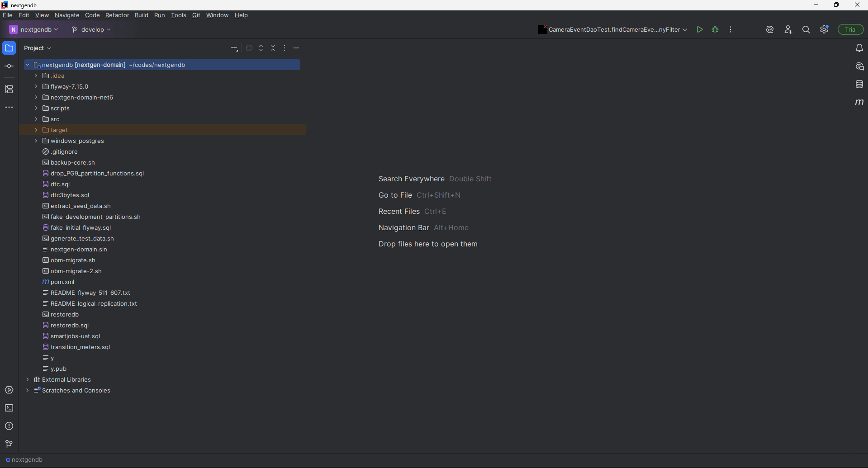868x468 pixels.
Task: Open Search Everywhere magnifier
Action: [x=806, y=29]
